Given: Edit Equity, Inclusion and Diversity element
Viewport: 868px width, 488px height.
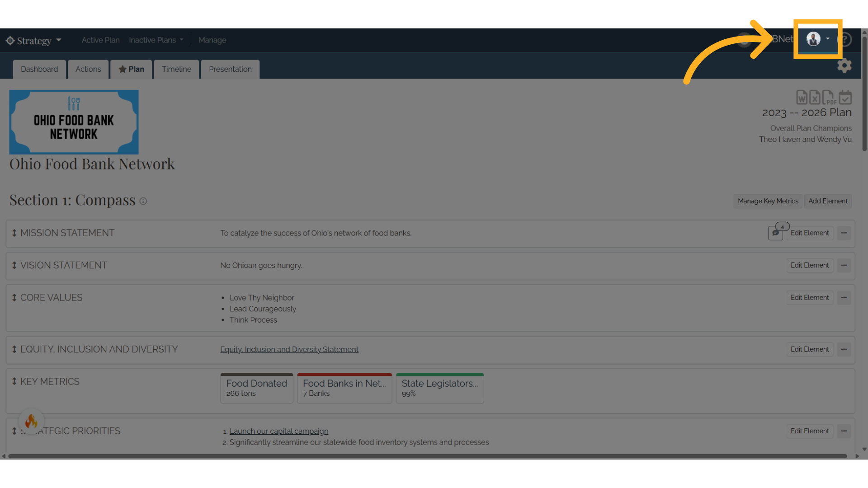Looking at the screenshot, I should [810, 349].
